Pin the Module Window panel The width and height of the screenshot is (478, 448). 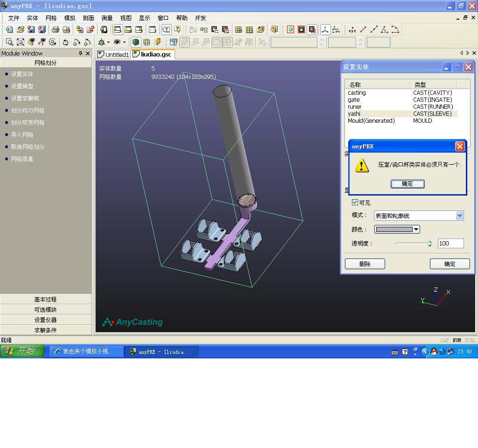(x=80, y=53)
